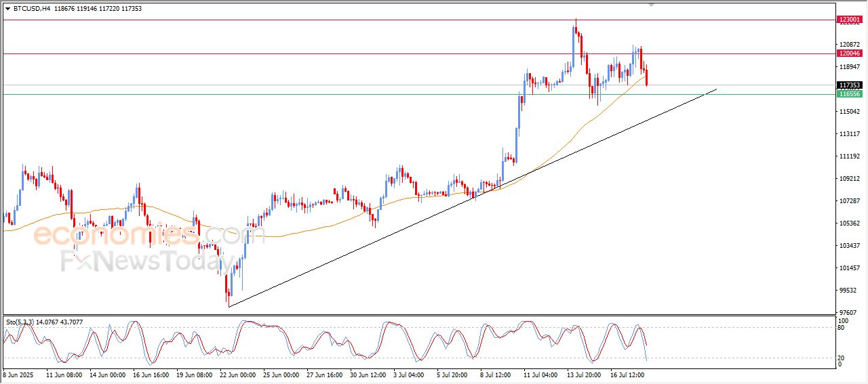Click the 19 Jun 08:00 time label
This screenshot has height=384, width=868.
(x=194, y=374)
